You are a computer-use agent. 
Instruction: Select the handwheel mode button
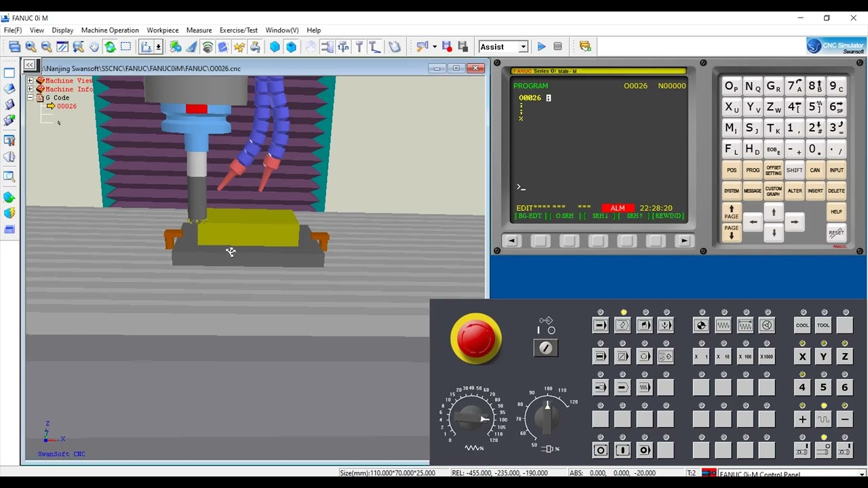(767, 325)
